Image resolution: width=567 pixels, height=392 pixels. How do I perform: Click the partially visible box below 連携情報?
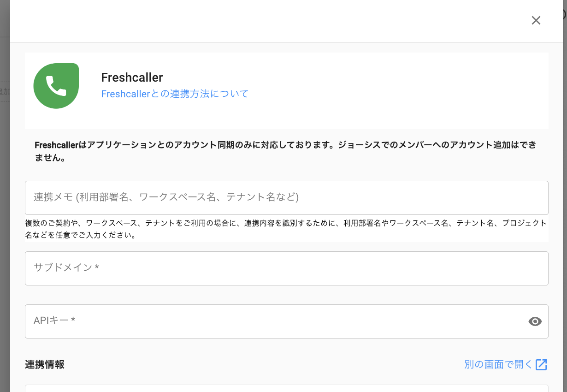286,388
